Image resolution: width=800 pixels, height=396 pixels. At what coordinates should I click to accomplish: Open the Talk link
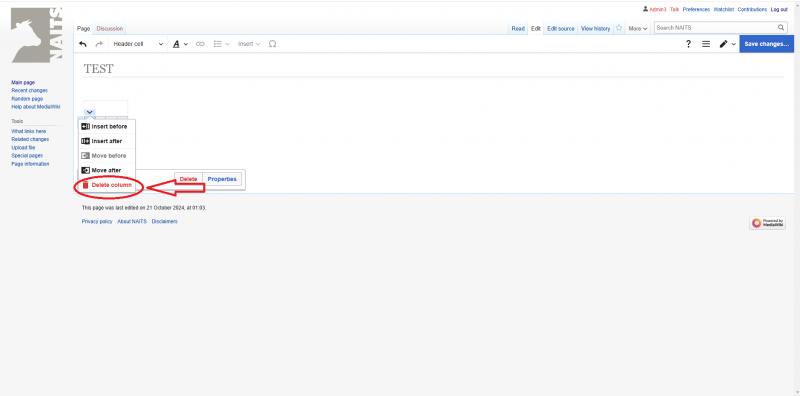(674, 10)
